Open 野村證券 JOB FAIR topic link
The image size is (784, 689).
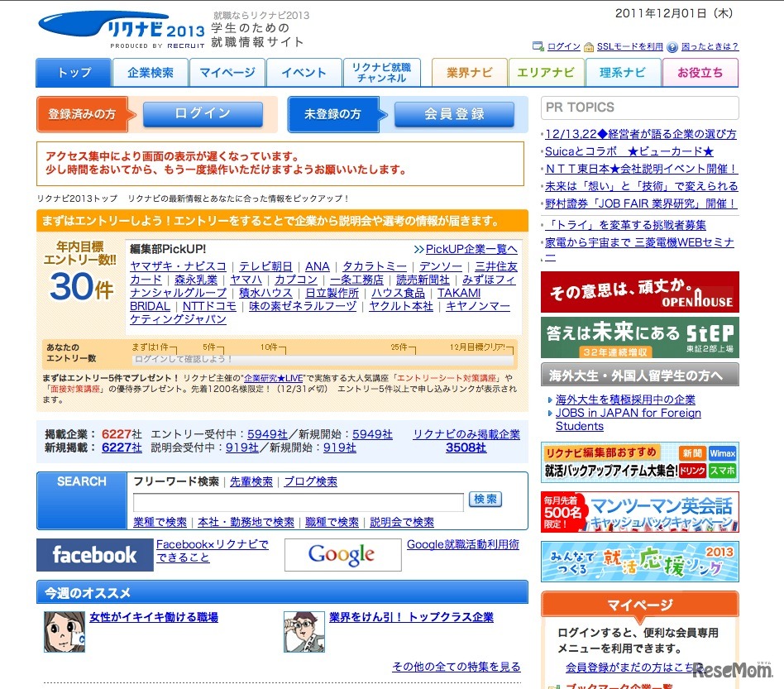click(641, 203)
